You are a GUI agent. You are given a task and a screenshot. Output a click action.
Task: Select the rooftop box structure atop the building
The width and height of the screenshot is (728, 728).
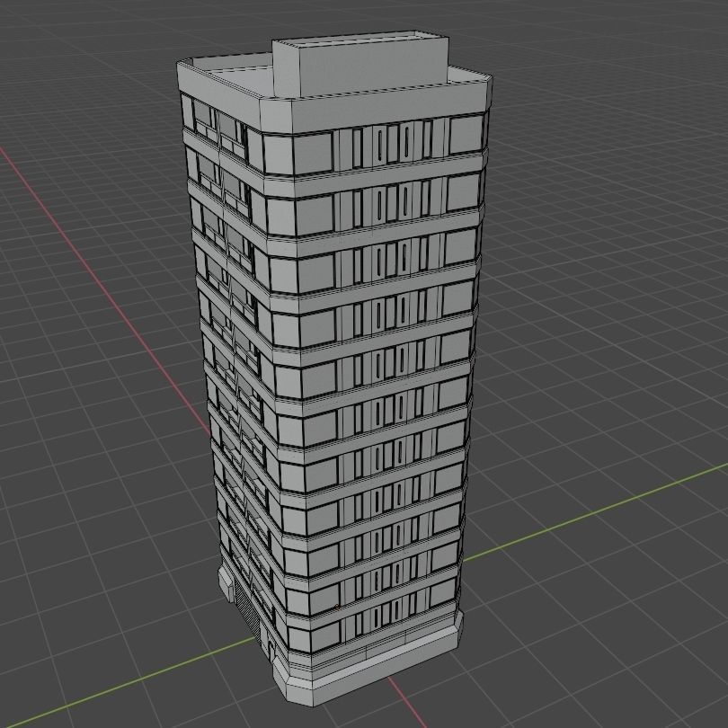360,65
